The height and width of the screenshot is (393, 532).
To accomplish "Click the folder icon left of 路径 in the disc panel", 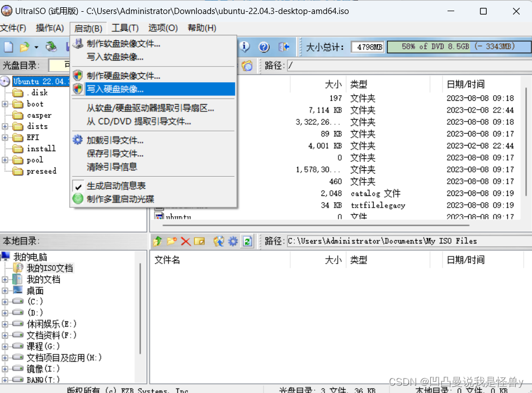I will (247, 65).
